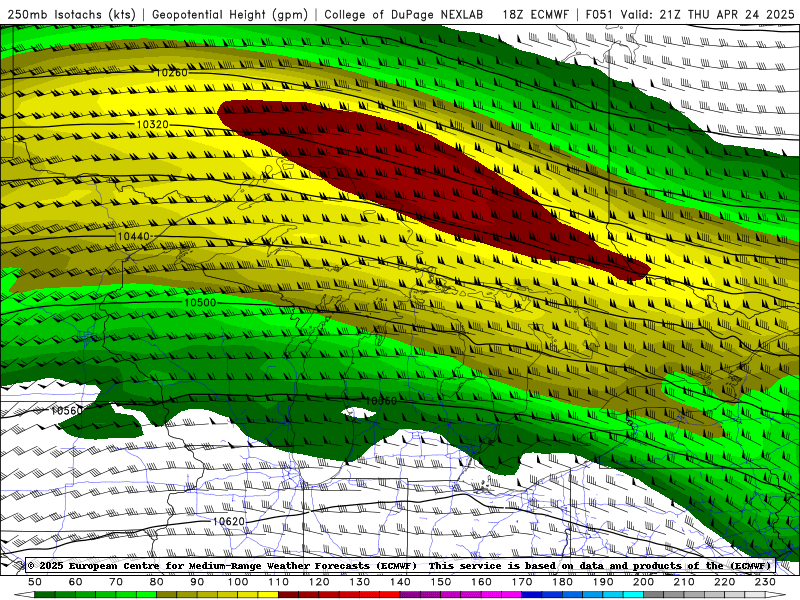Click the 10320 height contour label

153,124
